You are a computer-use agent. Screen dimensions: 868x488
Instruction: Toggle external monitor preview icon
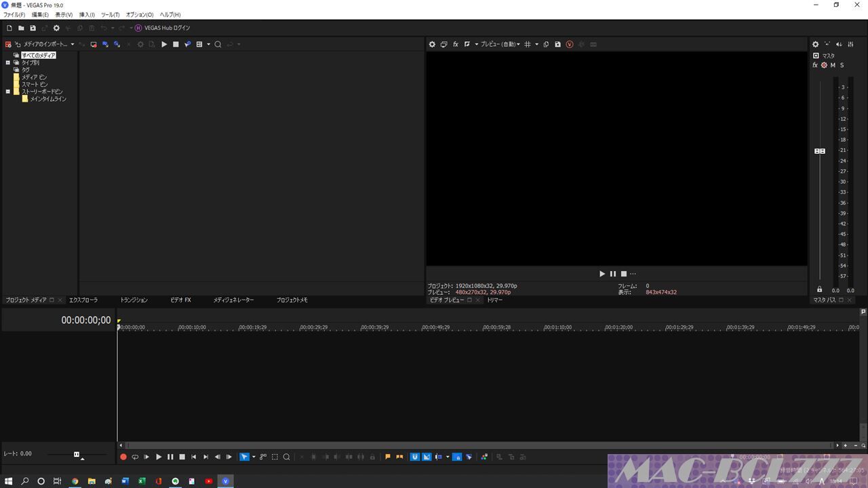click(x=443, y=45)
